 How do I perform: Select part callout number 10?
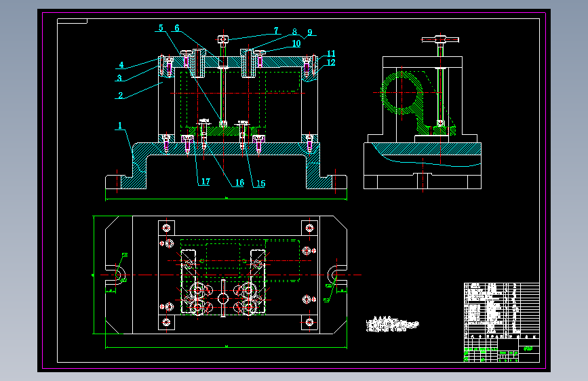pyautogui.click(x=296, y=43)
